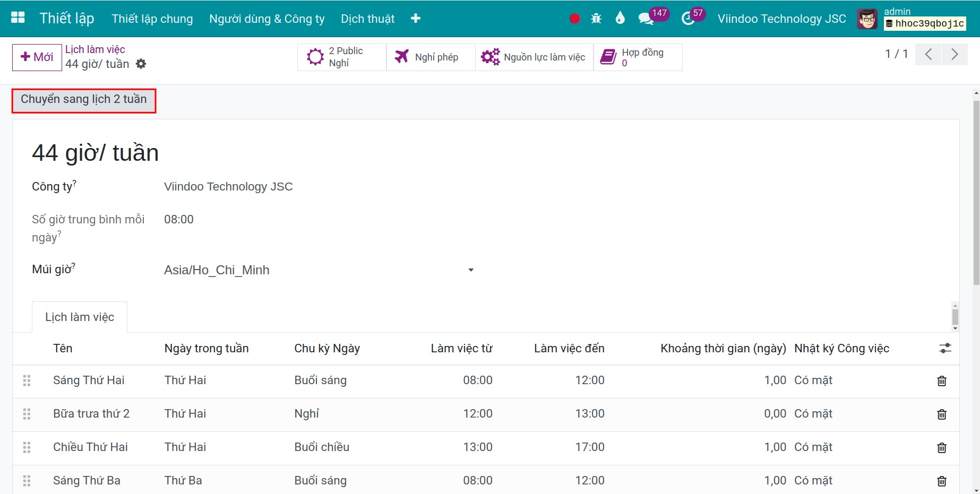This screenshot has width=980, height=494.
Task: Delete the Chiều Thứ Hai row
Action: pyautogui.click(x=942, y=447)
